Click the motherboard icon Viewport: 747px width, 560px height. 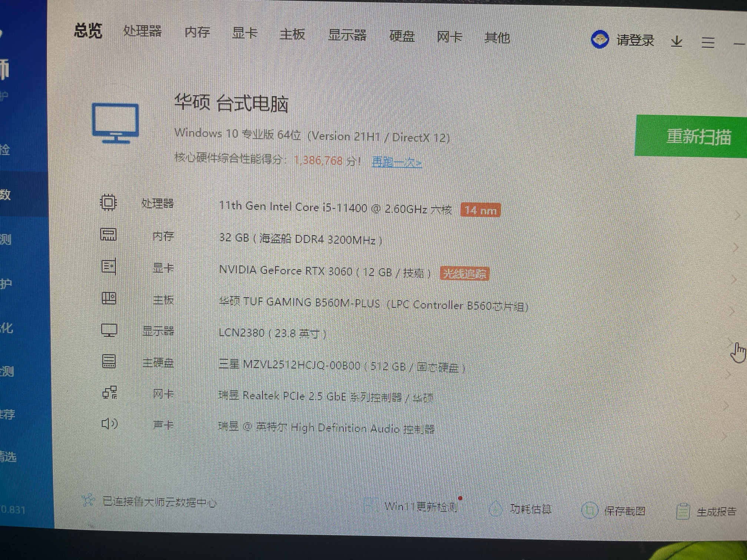pyautogui.click(x=109, y=298)
